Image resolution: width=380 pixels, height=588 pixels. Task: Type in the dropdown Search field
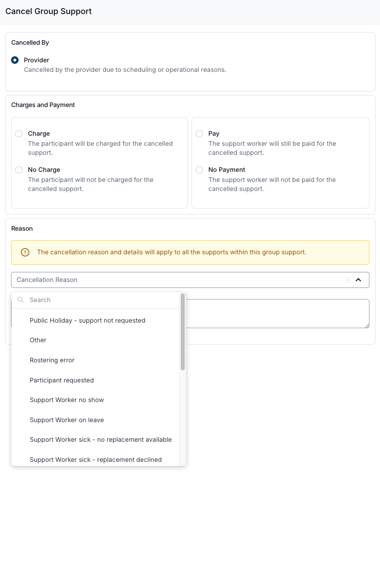click(x=101, y=300)
